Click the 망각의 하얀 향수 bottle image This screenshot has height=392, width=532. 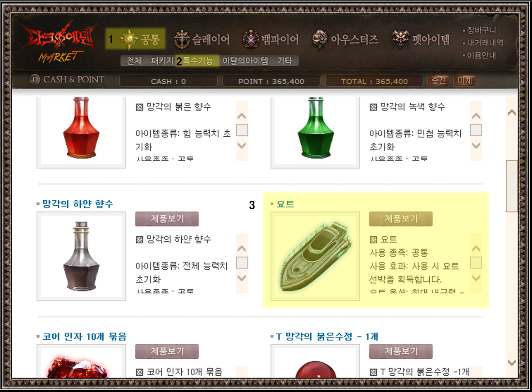[82, 256]
